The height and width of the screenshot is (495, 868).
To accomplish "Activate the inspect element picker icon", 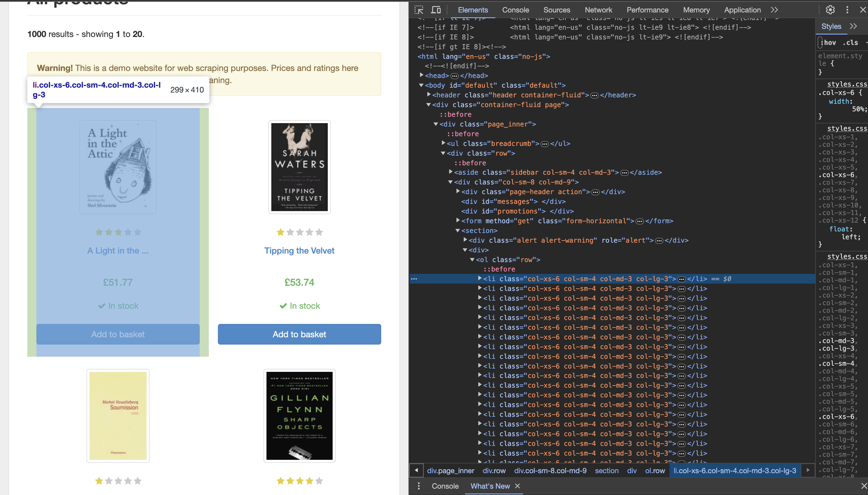I will (x=419, y=10).
